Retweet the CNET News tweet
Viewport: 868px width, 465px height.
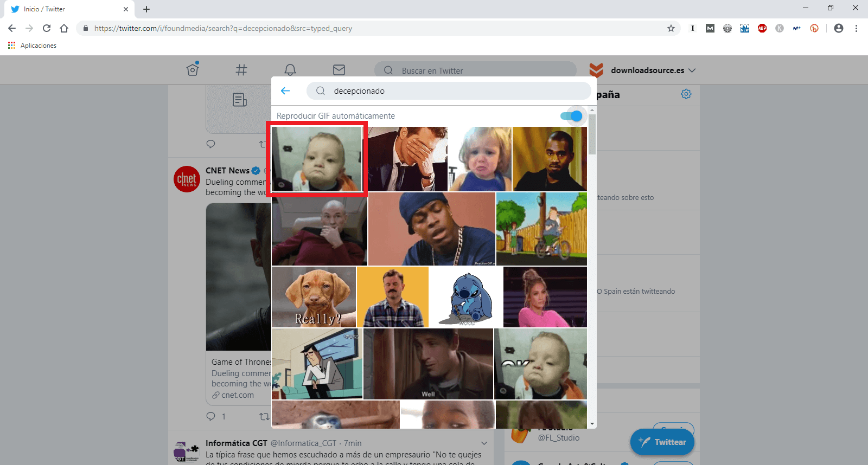tap(264, 416)
